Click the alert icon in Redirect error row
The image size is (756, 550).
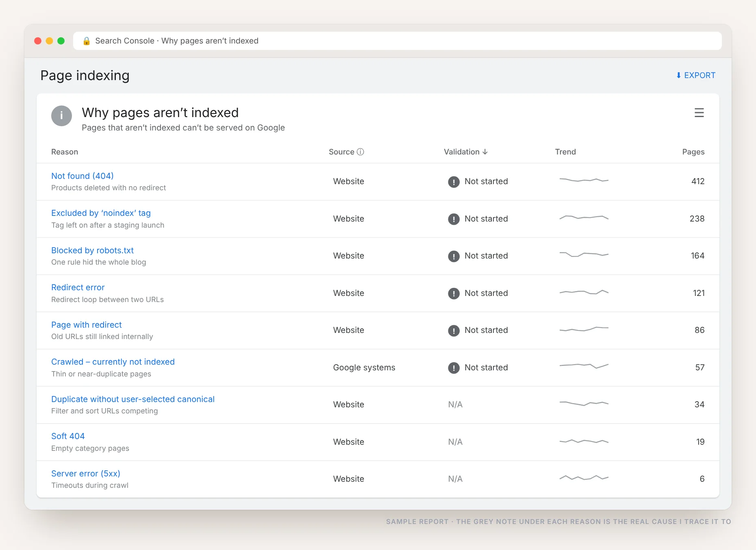pyautogui.click(x=454, y=293)
